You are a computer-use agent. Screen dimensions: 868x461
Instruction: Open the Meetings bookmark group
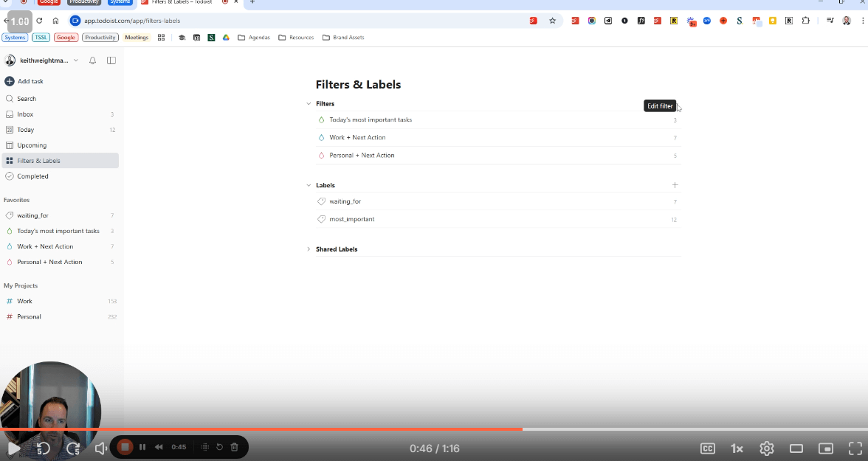tap(137, 37)
